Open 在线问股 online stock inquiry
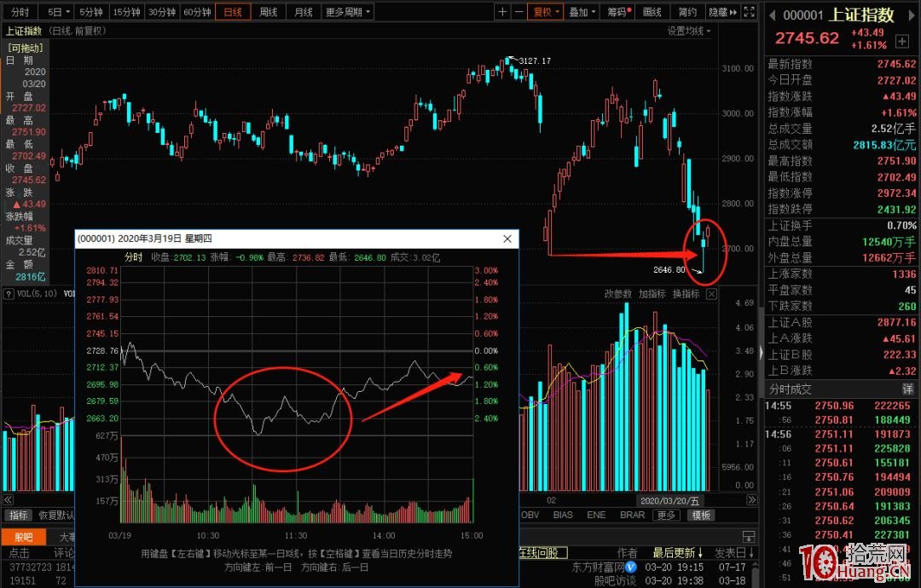 [542, 553]
